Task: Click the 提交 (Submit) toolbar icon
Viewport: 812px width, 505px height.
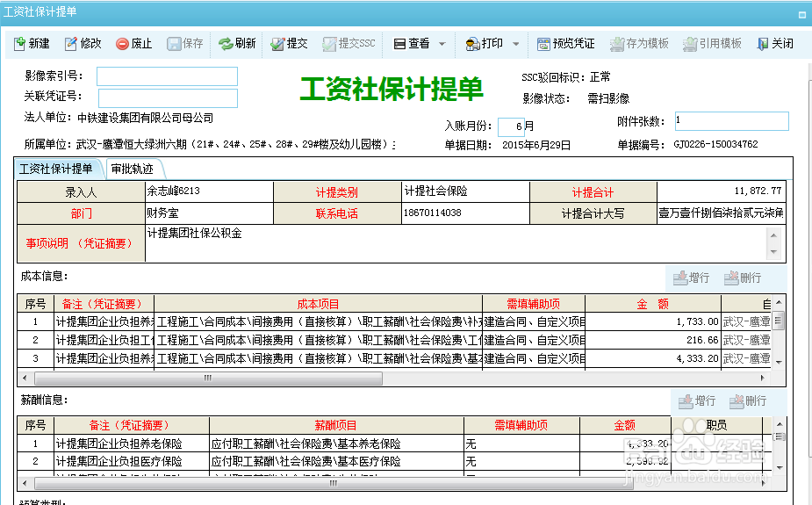Action: click(x=277, y=44)
